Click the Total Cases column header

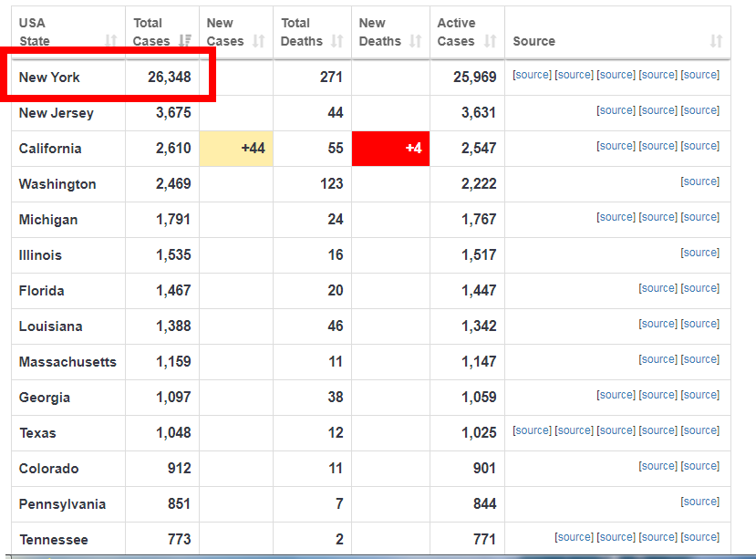162,32
